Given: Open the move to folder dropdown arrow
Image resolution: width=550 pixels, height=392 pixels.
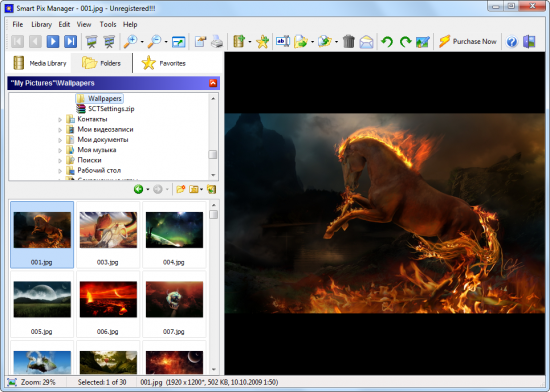Looking at the screenshot, I should point(336,42).
